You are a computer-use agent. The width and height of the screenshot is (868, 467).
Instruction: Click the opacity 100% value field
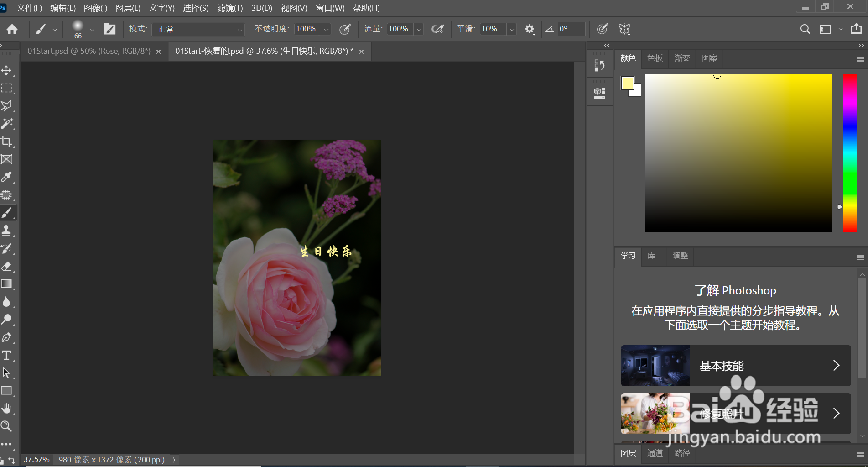[x=307, y=29]
